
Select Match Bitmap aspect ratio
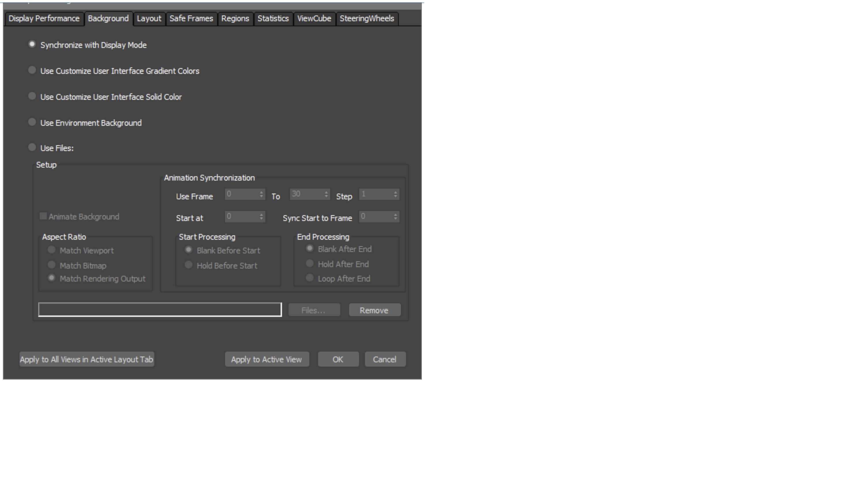[52, 265]
